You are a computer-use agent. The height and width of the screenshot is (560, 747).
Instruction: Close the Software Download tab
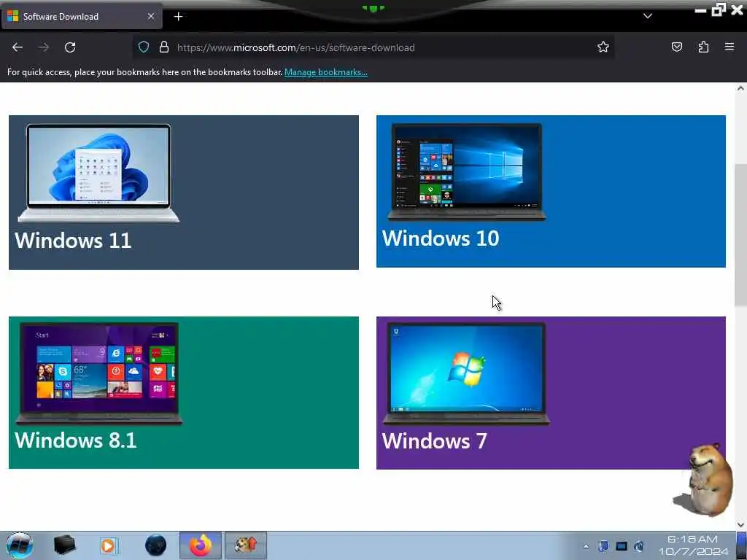150,16
